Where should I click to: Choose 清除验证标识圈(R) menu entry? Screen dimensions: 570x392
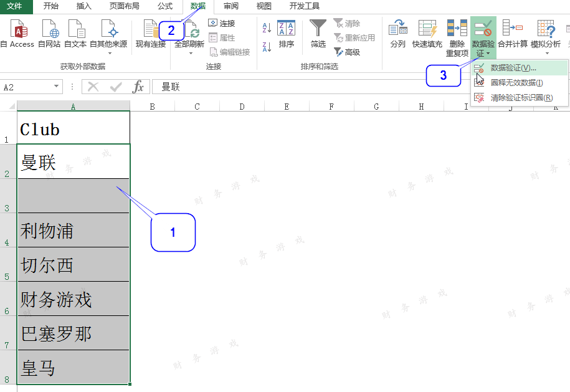(520, 97)
